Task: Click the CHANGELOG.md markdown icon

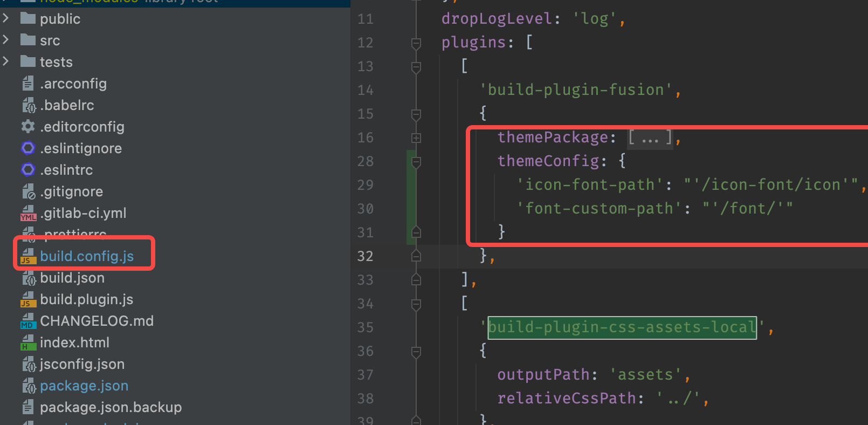Action: coord(28,321)
